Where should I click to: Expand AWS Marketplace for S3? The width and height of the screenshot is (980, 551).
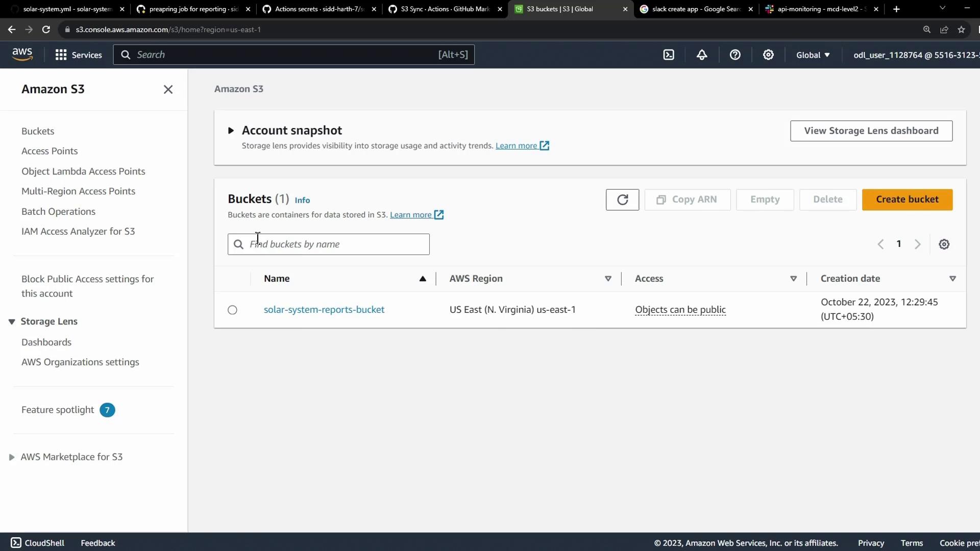point(12,457)
